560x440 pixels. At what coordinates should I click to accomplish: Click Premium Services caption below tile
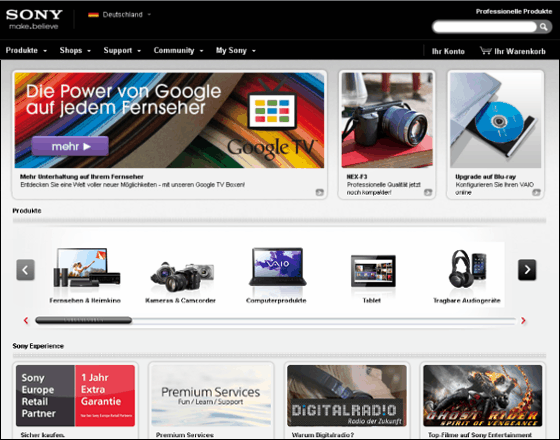[x=185, y=435]
